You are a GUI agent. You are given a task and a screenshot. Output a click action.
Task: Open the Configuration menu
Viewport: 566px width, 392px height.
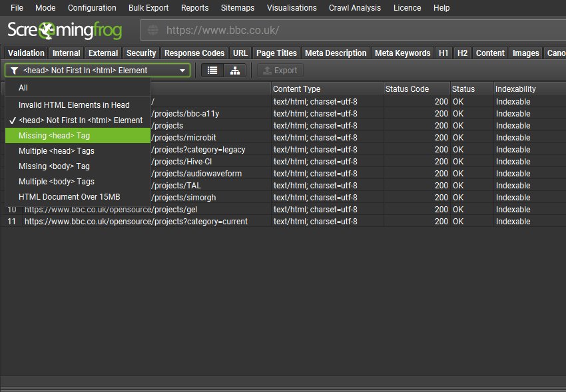pos(92,8)
